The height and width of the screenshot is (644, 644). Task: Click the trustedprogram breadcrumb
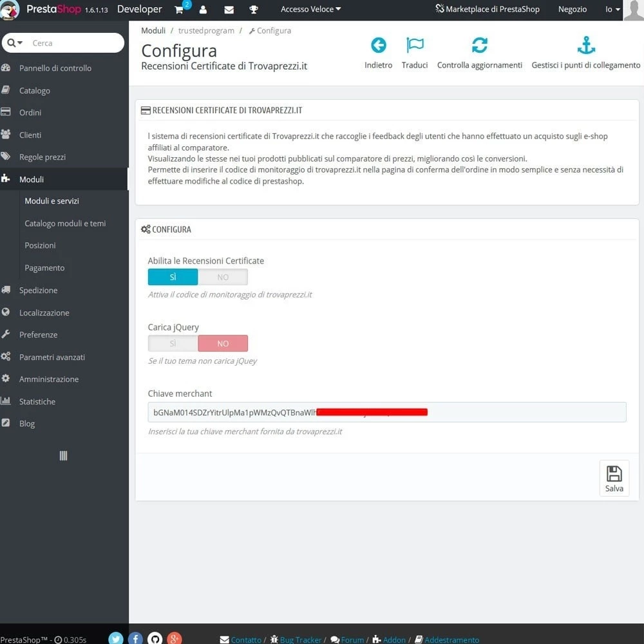206,31
